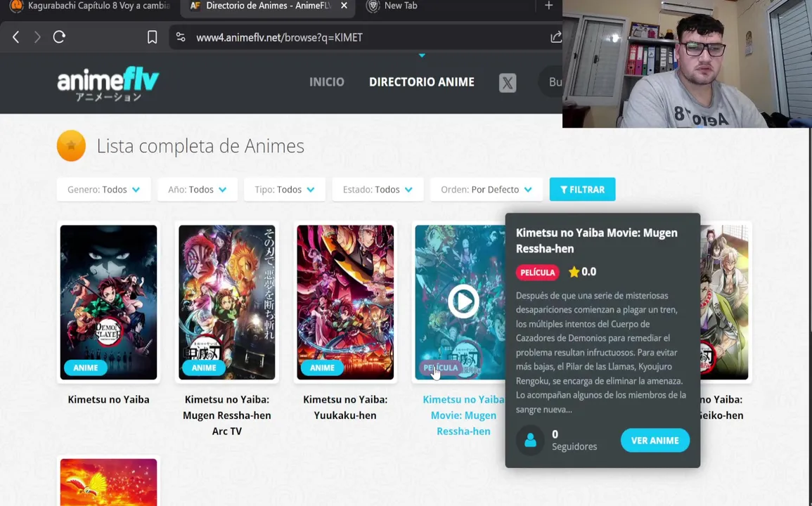Expand the Orden: Por Defecto dropdown
This screenshot has width=812, height=506.
click(486, 190)
